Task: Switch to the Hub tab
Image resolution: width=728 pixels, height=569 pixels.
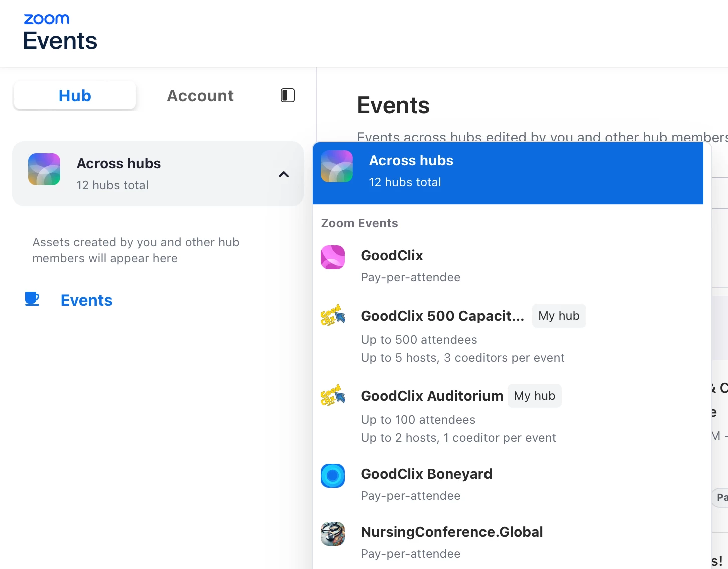Action: click(x=75, y=95)
